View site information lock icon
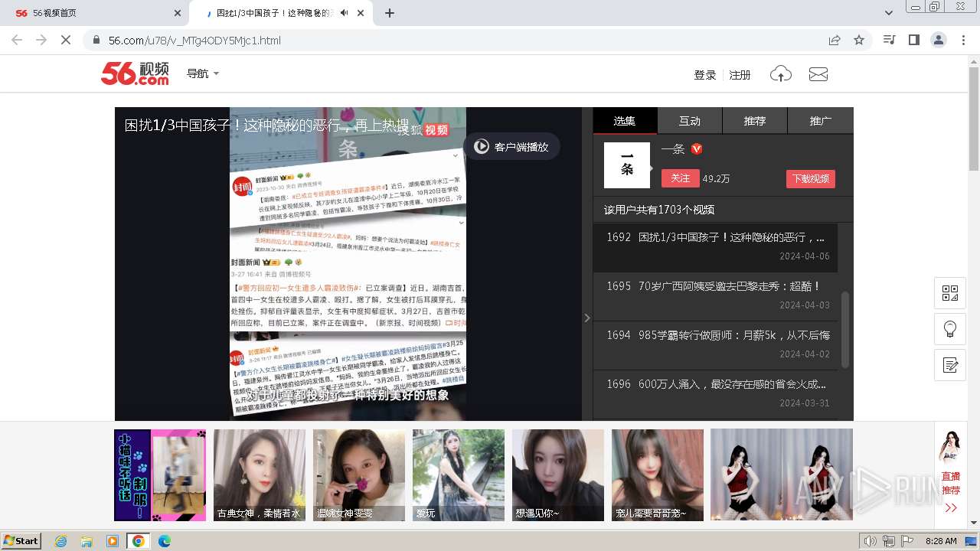The width and height of the screenshot is (980, 551). click(x=96, y=40)
